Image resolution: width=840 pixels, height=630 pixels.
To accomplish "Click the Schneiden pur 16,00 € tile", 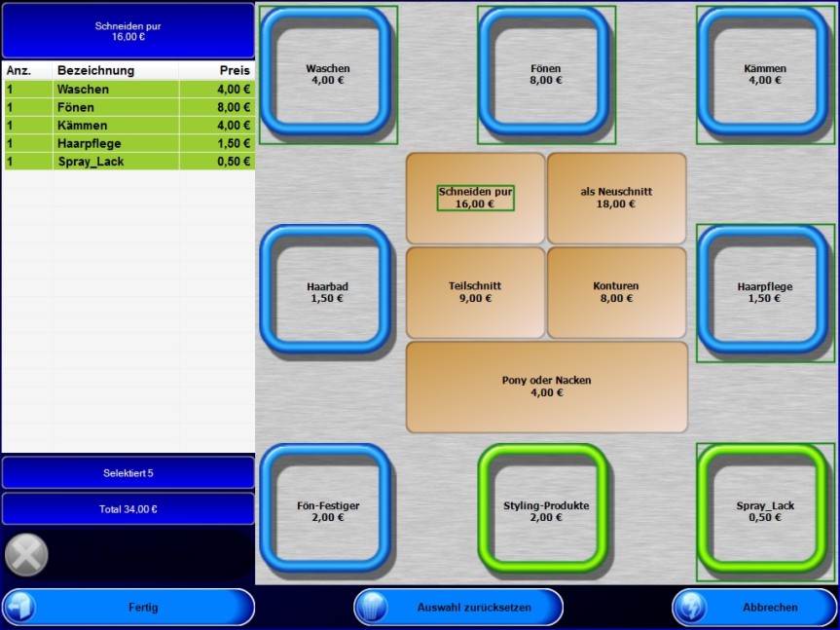I will 475,199.
